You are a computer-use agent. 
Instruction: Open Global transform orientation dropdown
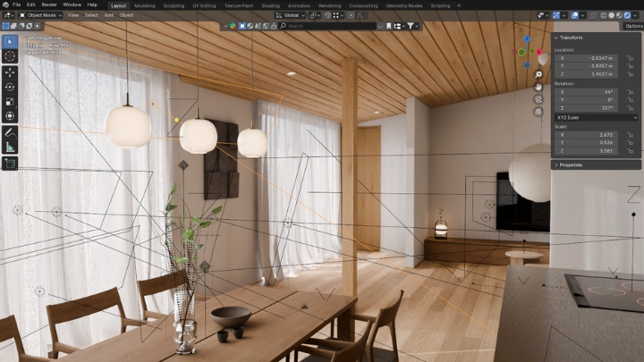coord(290,15)
